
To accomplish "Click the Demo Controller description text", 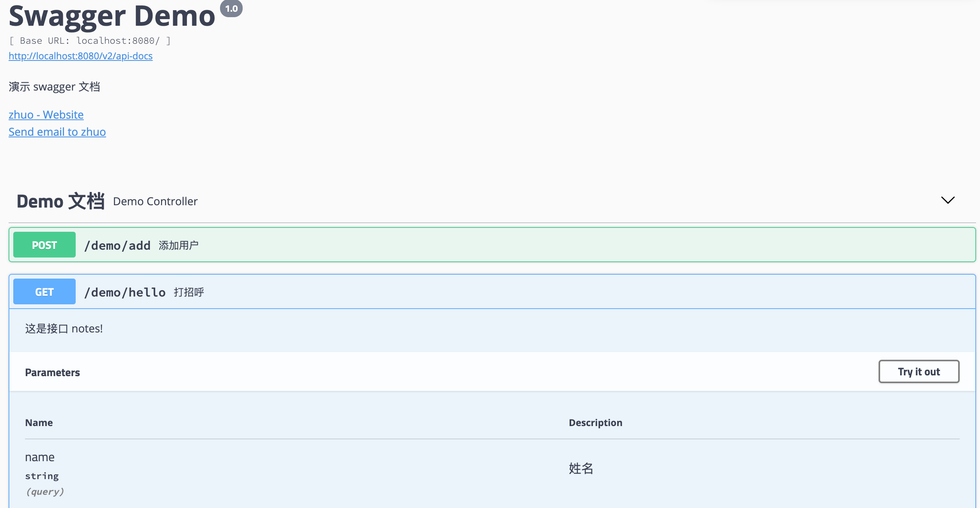I will [x=155, y=201].
